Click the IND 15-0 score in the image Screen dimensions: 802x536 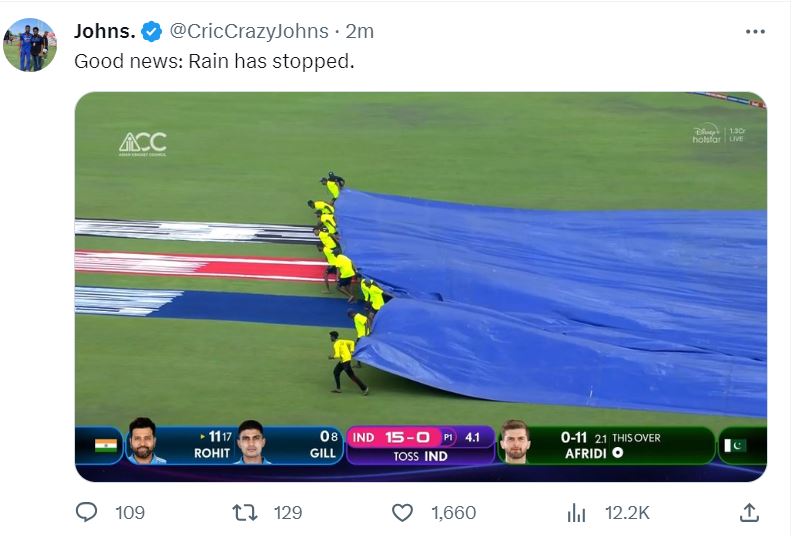[394, 438]
